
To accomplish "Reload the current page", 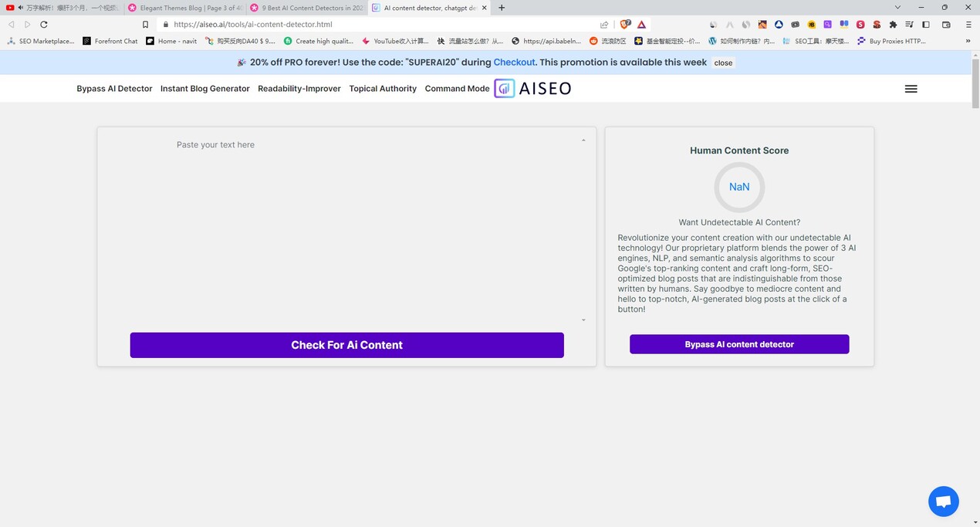I will click(x=43, y=24).
